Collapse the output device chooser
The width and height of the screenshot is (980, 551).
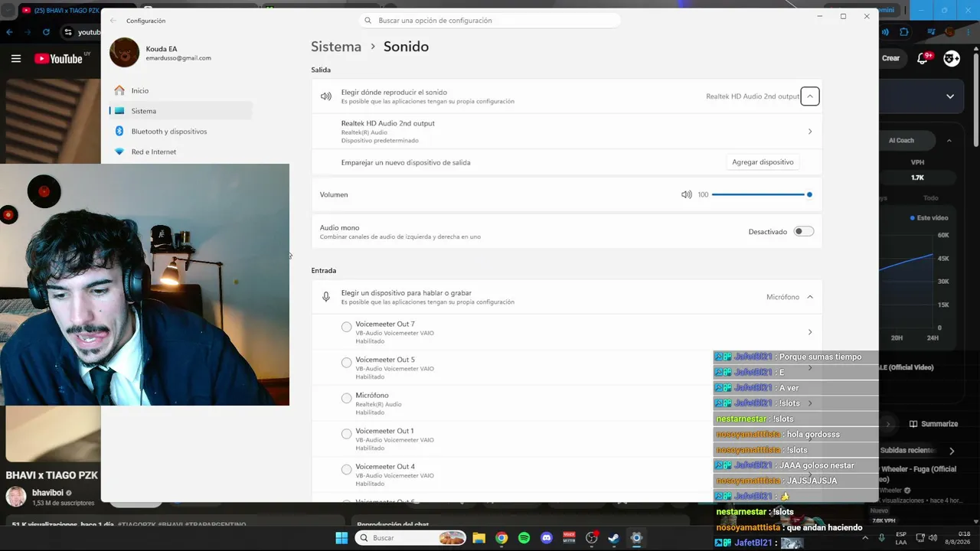(x=809, y=96)
